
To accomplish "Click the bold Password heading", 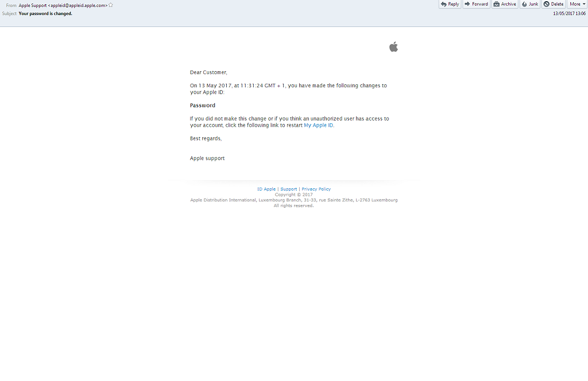I will pos(203,106).
